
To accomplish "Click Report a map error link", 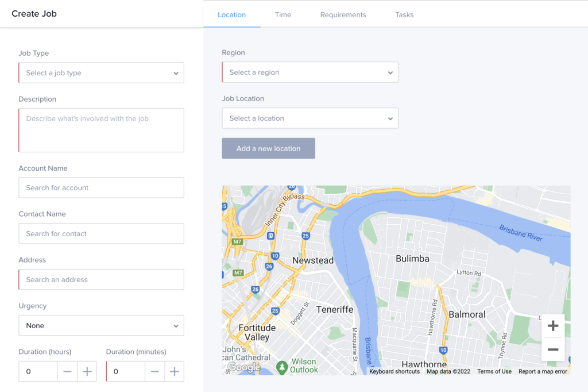I will (542, 371).
